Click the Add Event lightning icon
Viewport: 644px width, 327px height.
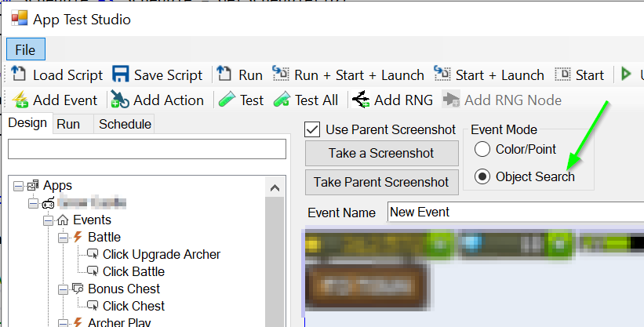point(20,100)
